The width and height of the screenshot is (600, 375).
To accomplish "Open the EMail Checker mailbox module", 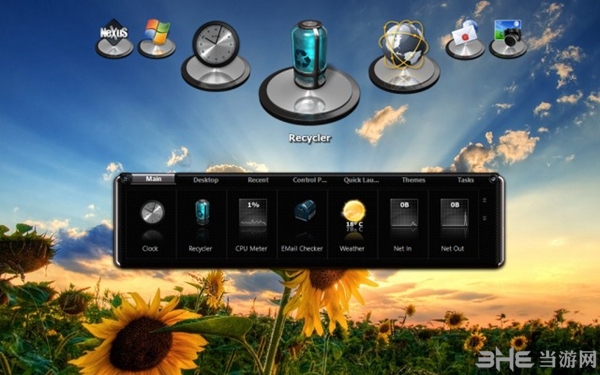I will pyautogui.click(x=303, y=224).
